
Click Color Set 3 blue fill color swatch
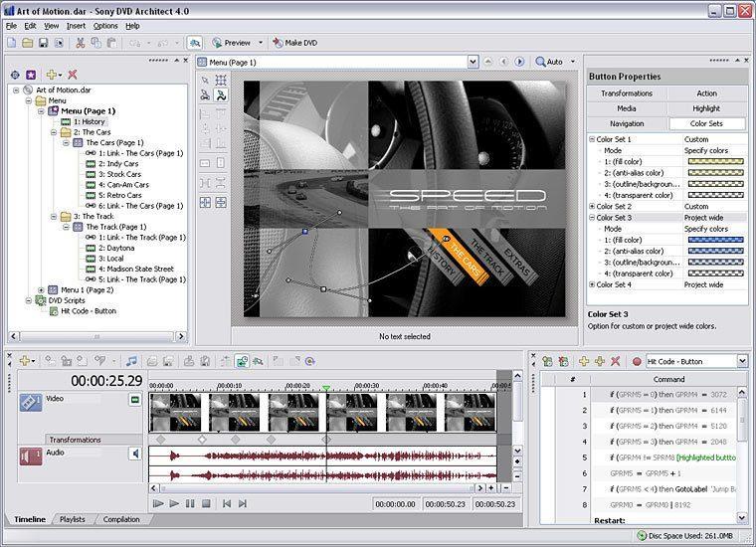[x=714, y=240]
